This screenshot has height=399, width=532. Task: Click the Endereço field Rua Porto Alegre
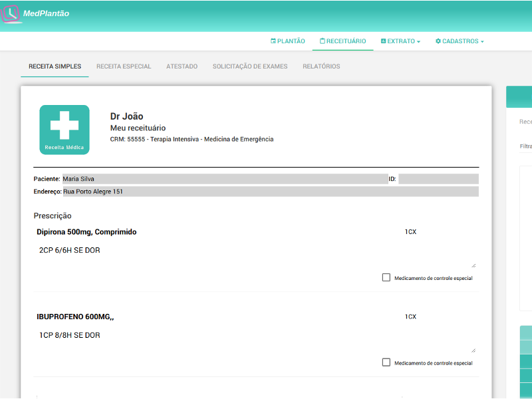271,192
